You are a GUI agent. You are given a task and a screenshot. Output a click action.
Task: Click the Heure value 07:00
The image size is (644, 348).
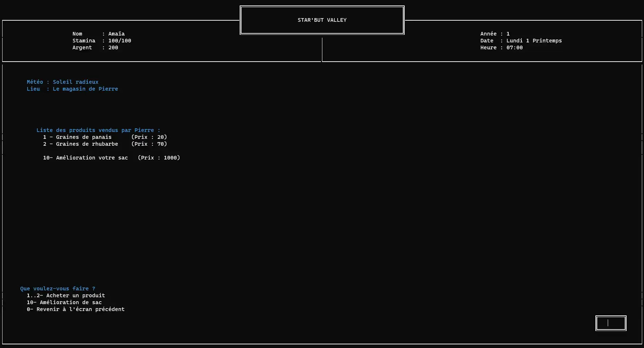(x=515, y=47)
